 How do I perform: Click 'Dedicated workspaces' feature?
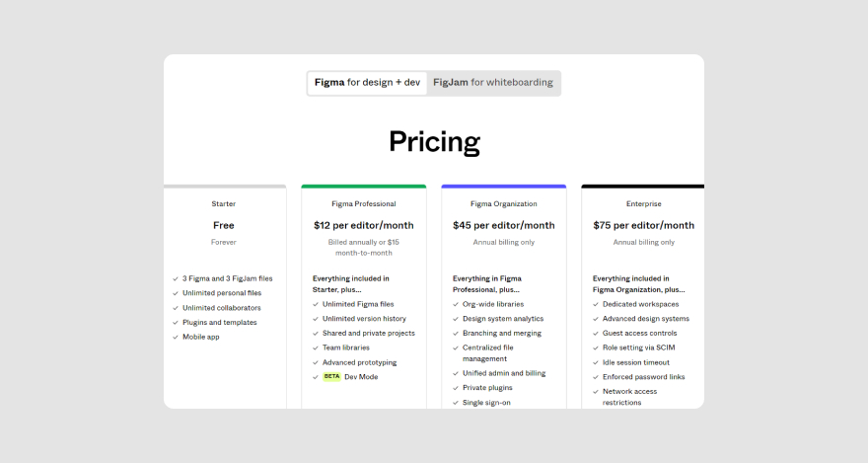tap(640, 304)
